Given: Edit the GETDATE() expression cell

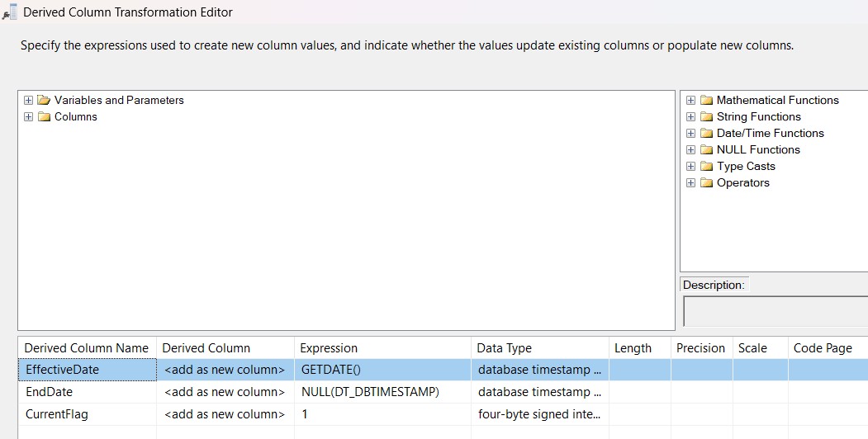Looking at the screenshot, I should tap(382, 370).
